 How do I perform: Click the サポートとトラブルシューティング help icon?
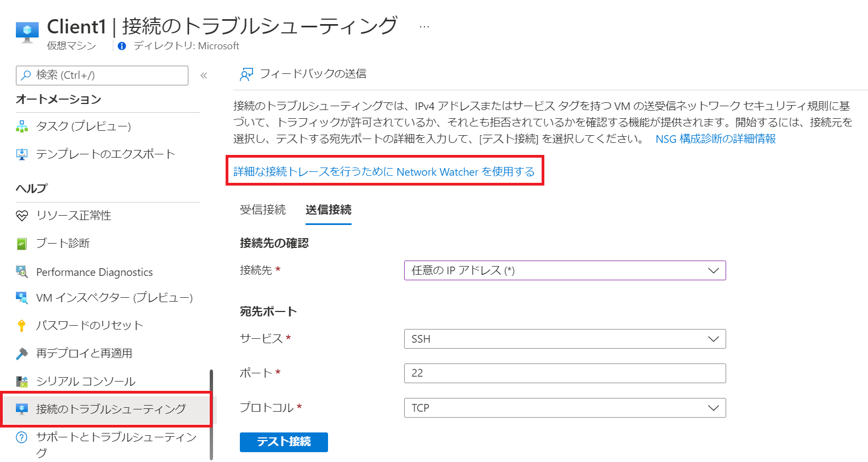coord(22,437)
